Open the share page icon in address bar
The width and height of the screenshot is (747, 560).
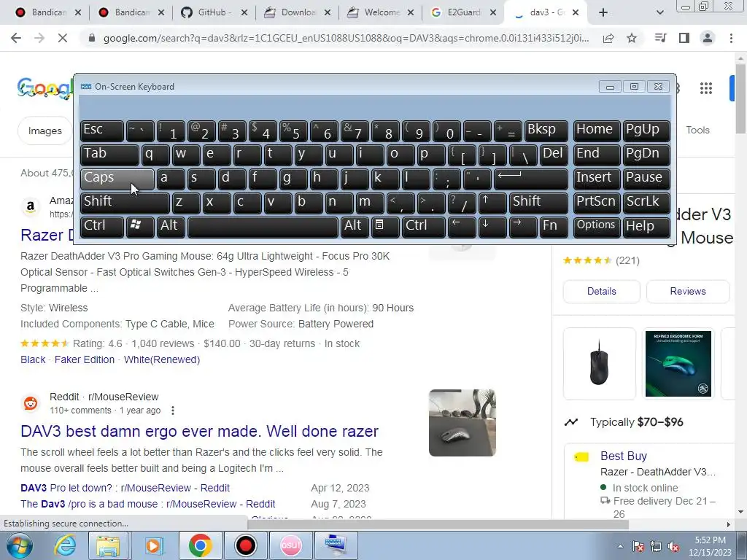[x=608, y=38]
